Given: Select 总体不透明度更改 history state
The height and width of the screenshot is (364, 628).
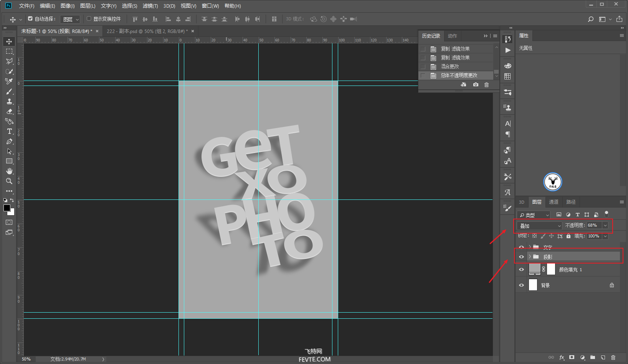Looking at the screenshot, I should point(456,76).
